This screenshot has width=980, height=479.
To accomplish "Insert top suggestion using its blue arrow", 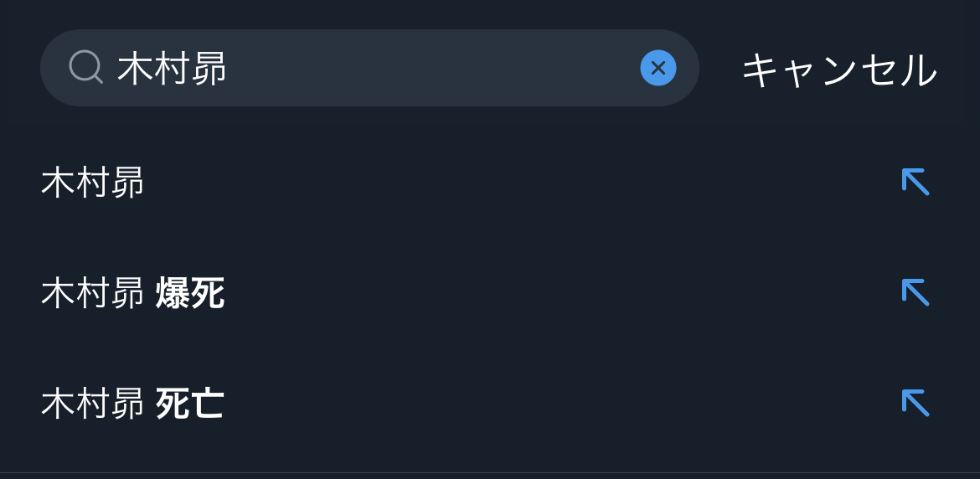I will (x=916, y=182).
